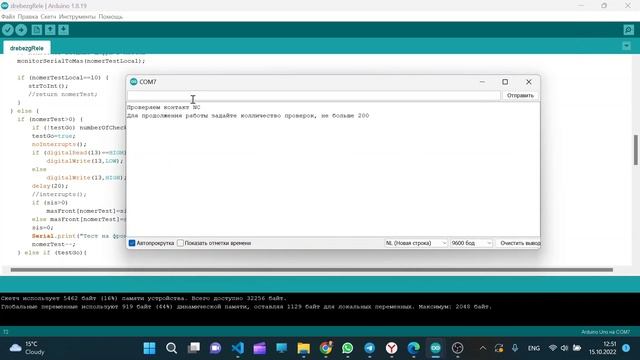Viewport: 640px width, 360px height.
Task: Open the video chat app on taskbar
Action: coord(216,348)
